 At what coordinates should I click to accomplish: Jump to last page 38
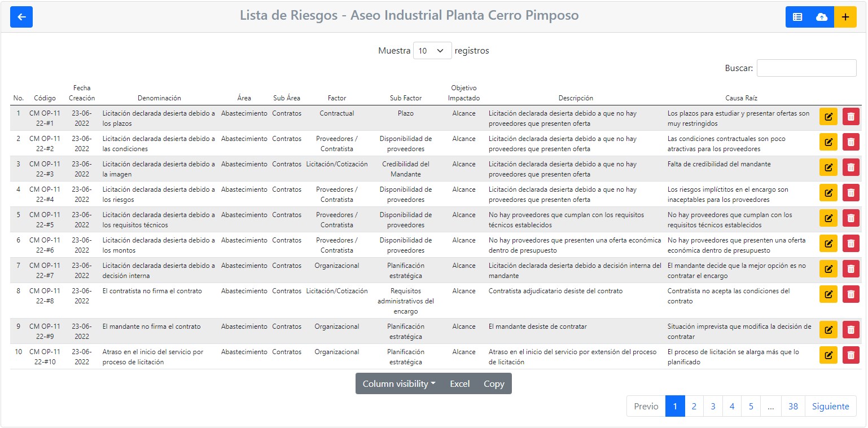[x=793, y=406]
